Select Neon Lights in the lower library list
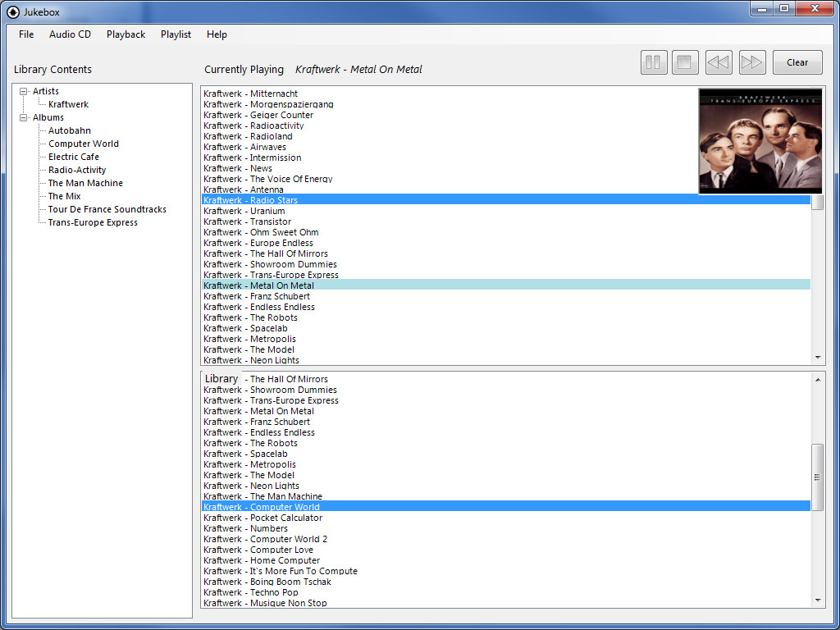Viewport: 840px width, 630px height. [x=251, y=486]
